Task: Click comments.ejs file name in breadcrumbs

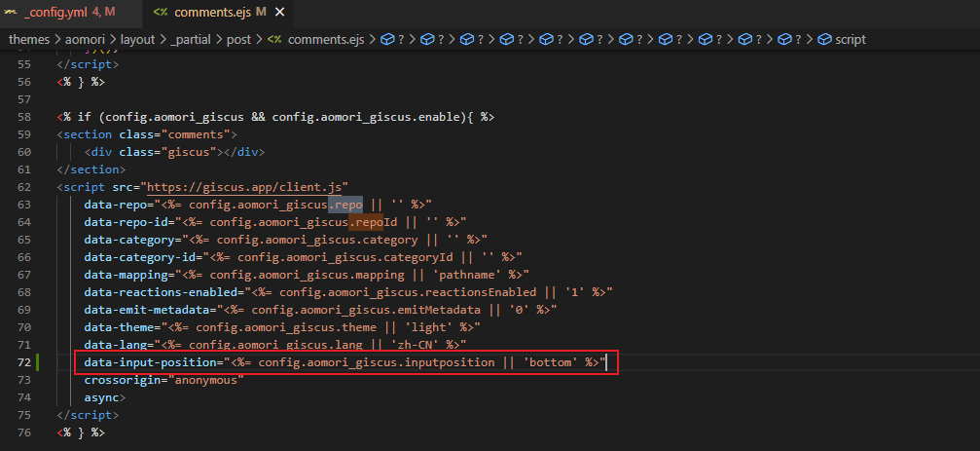Action: click(x=327, y=40)
